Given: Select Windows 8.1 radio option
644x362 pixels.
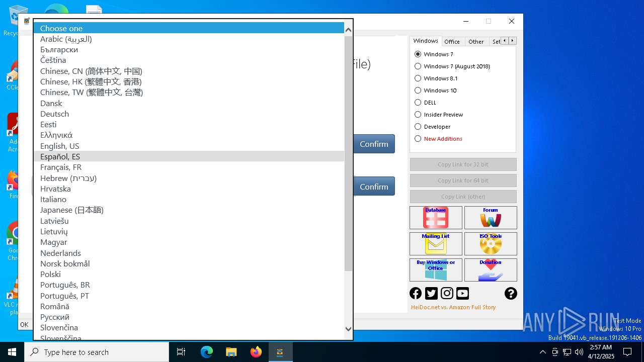Looking at the screenshot, I should tap(436, 78).
